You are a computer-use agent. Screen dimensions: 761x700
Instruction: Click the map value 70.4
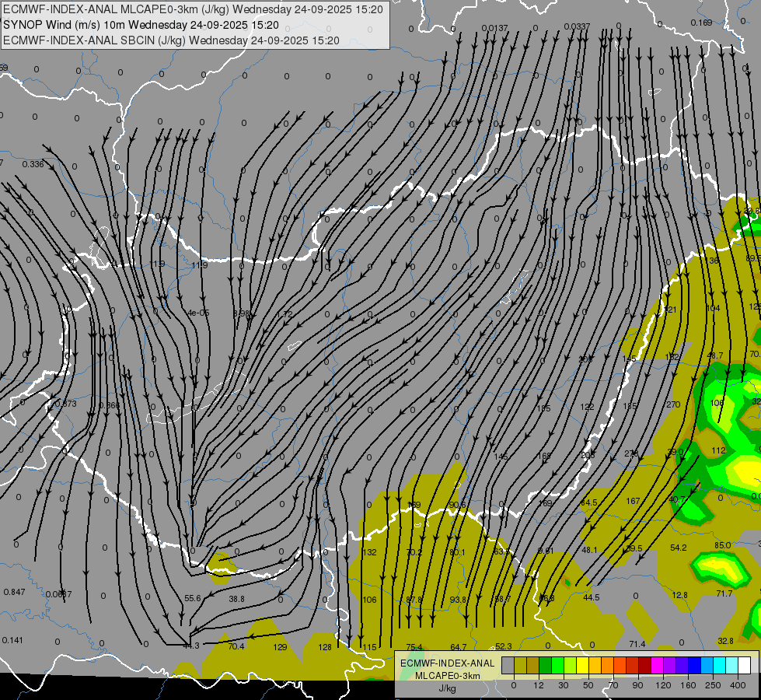(x=236, y=646)
